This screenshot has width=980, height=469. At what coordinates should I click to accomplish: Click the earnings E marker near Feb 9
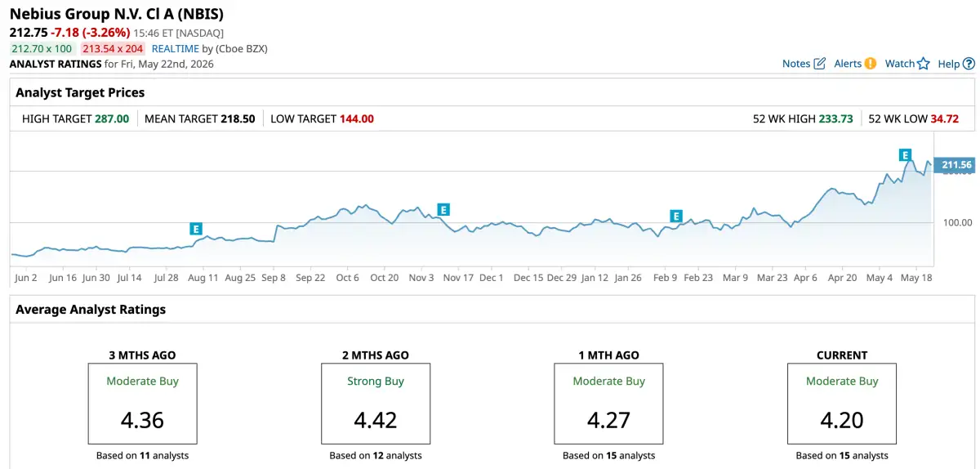click(x=676, y=217)
